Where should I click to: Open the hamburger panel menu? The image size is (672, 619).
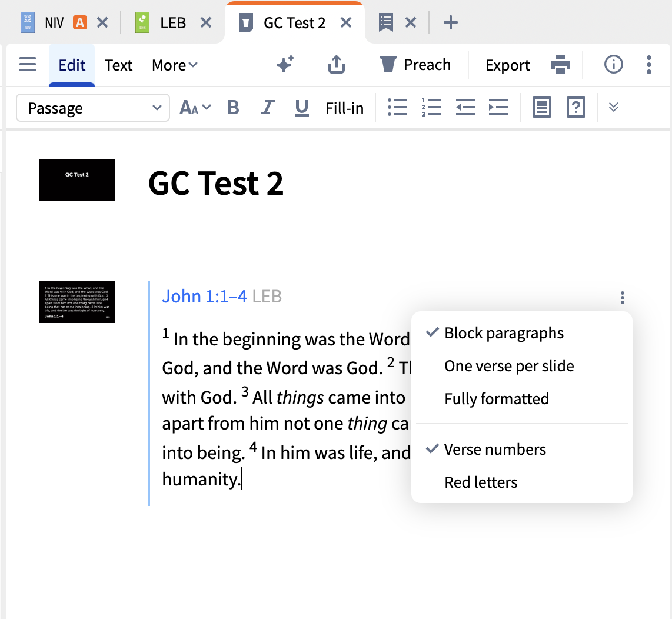[x=28, y=65]
